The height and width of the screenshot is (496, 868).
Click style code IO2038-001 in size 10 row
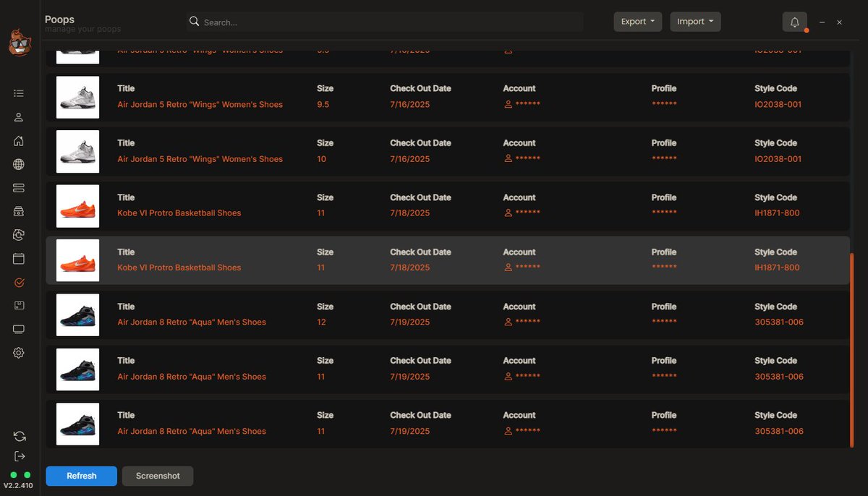[x=778, y=159]
